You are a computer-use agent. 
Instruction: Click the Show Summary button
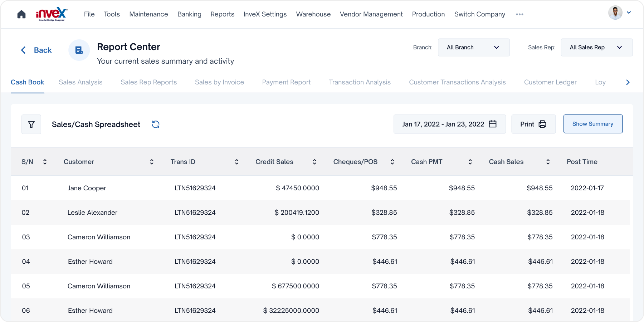592,124
